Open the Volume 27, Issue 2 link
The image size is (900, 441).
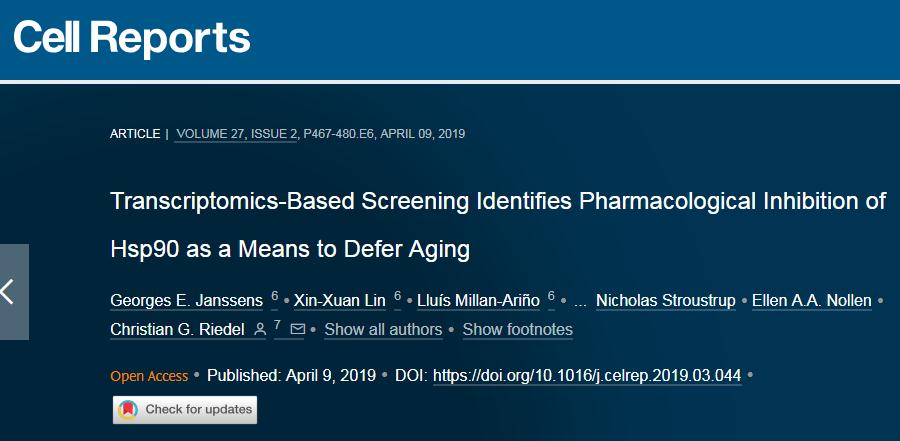236,134
